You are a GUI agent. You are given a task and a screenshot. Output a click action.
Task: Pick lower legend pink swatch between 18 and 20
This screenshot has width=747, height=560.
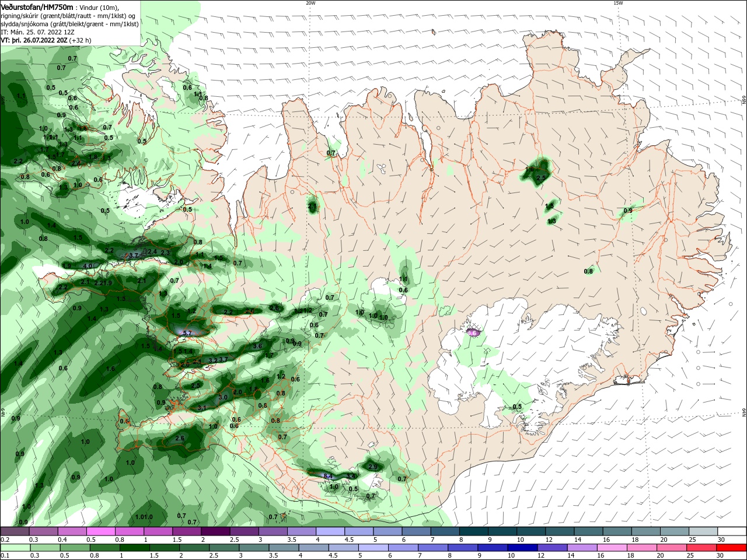pyautogui.click(x=643, y=548)
